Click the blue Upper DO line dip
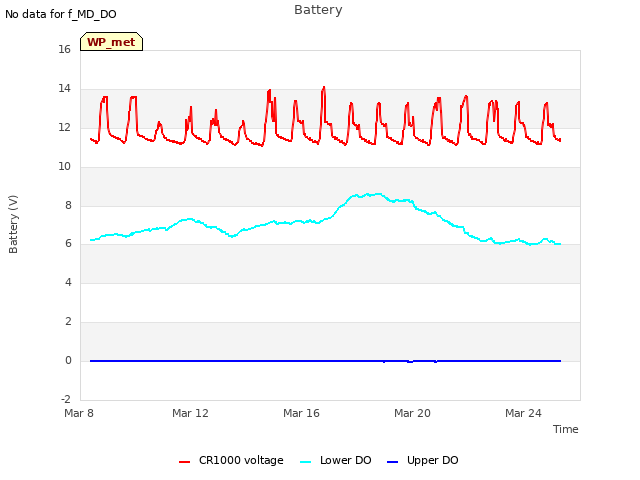 pyautogui.click(x=410, y=362)
